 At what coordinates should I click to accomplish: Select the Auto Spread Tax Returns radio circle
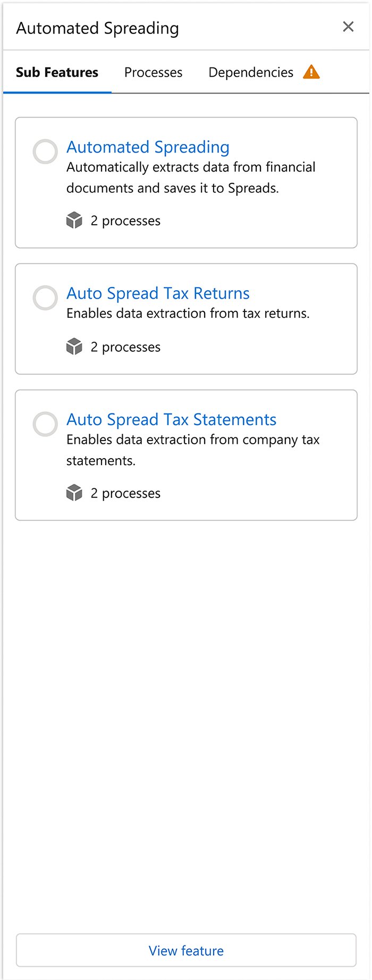(45, 298)
